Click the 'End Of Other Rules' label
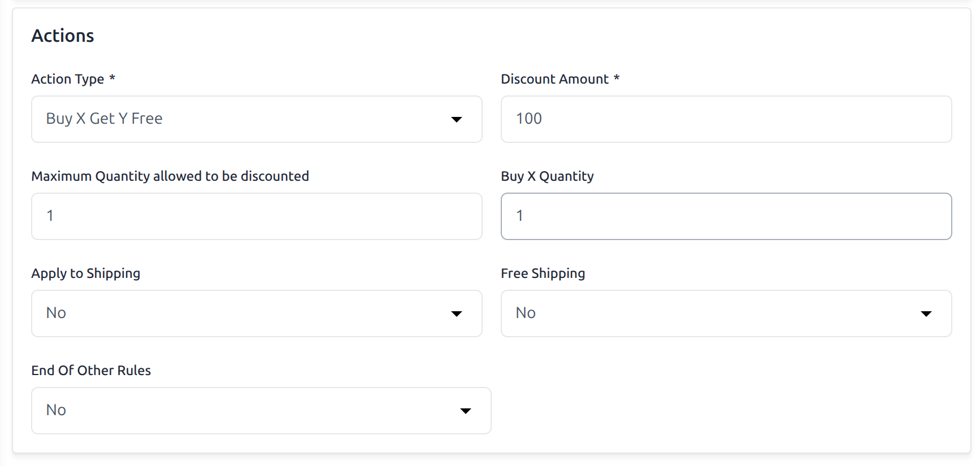This screenshot has width=980, height=466. 91,371
